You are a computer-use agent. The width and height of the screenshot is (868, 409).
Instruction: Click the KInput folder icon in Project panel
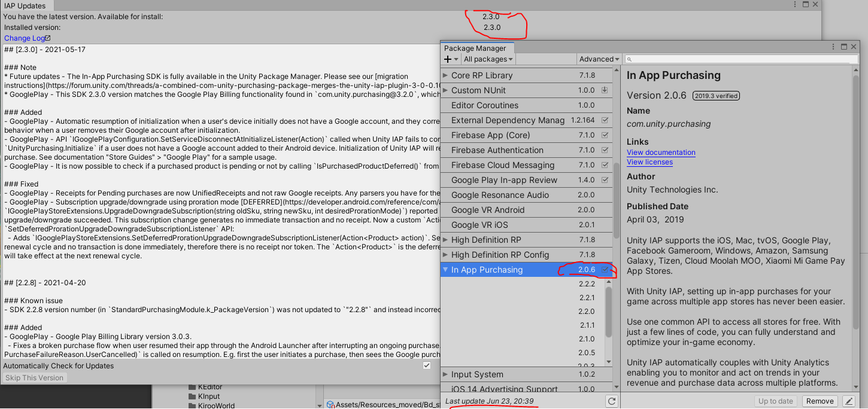193,396
